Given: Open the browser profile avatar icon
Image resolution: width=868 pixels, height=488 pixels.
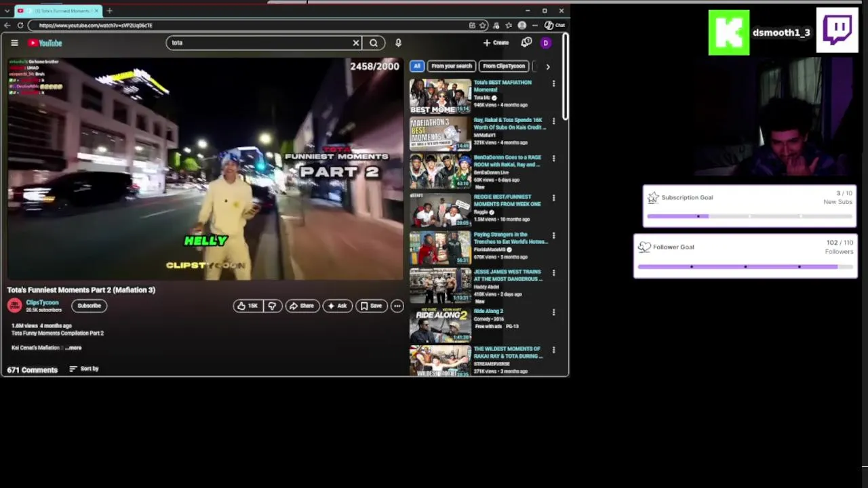Looking at the screenshot, I should pyautogui.click(x=521, y=25).
